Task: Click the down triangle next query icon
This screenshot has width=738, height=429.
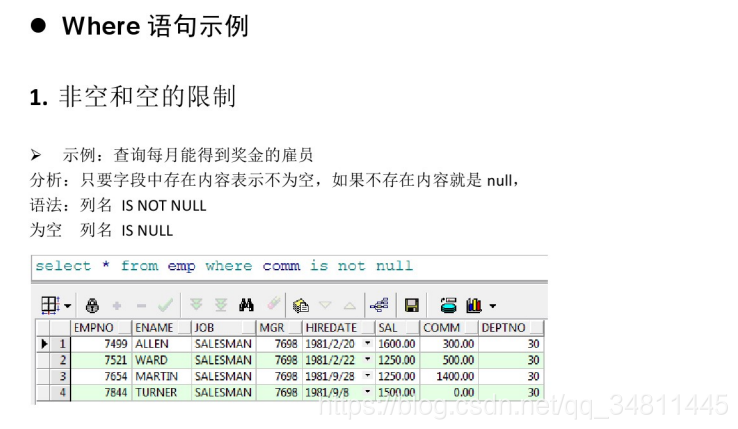Action: point(325,306)
